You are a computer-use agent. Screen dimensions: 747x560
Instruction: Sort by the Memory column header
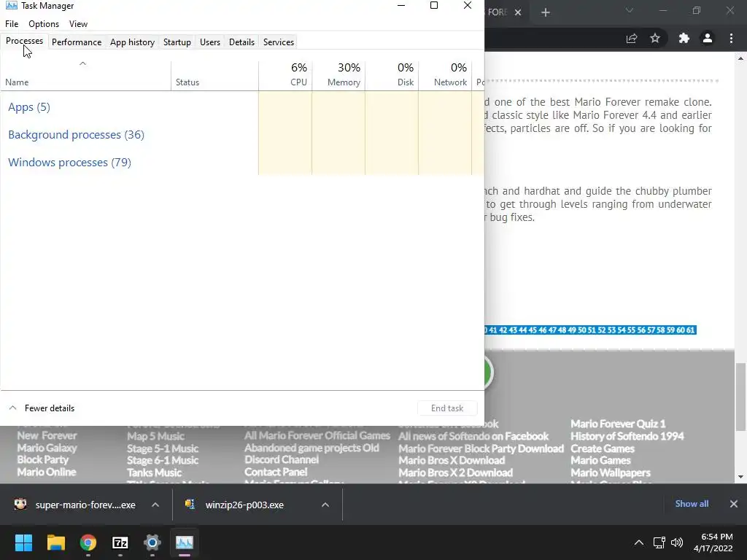338,76
